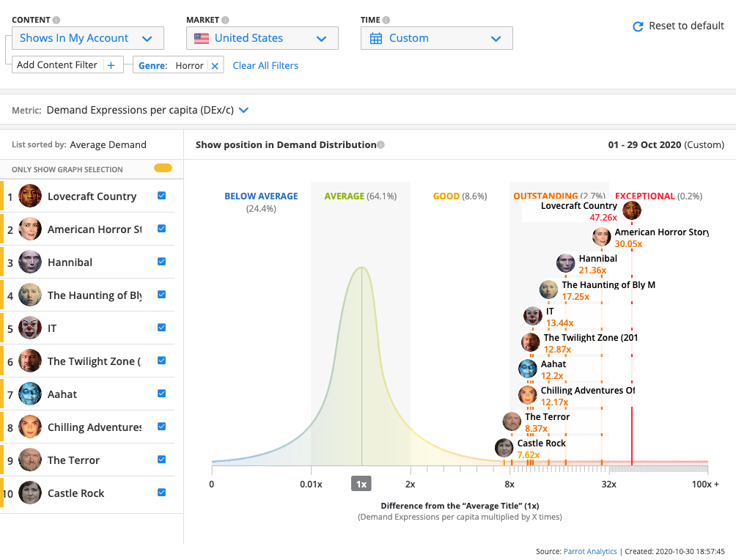The image size is (736, 560).
Task: Uncheck the Aahat checkbox
Action: pyautogui.click(x=161, y=394)
